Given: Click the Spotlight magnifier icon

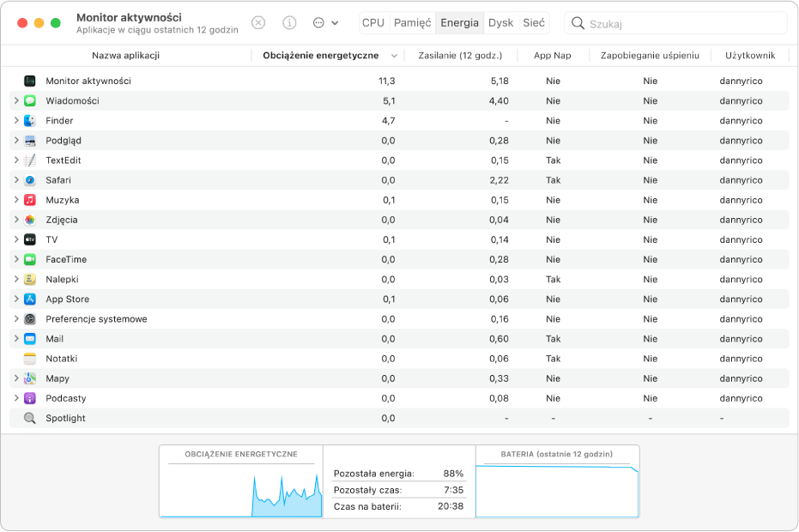Looking at the screenshot, I should (30, 419).
